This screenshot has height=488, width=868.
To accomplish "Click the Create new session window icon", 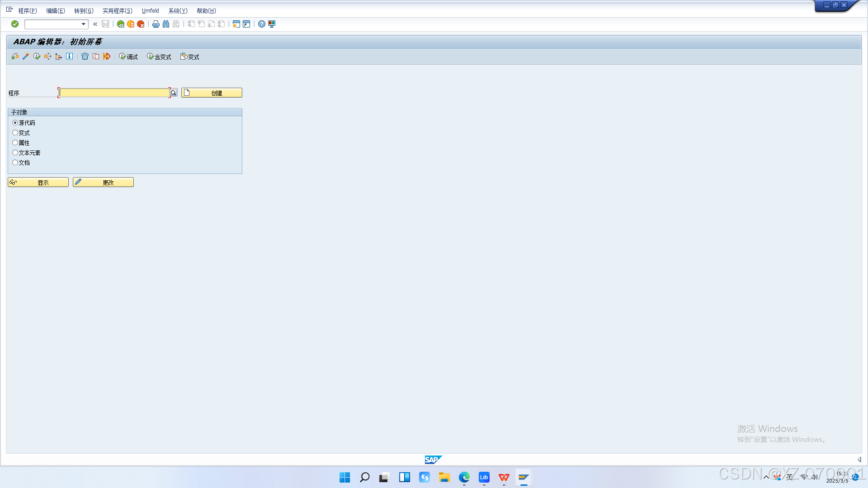I will 236,24.
